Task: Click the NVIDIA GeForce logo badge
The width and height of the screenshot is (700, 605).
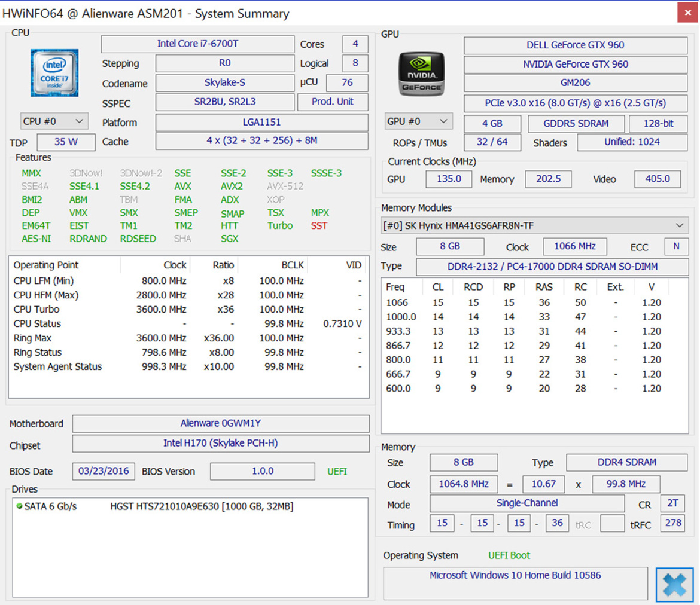Action: (421, 74)
